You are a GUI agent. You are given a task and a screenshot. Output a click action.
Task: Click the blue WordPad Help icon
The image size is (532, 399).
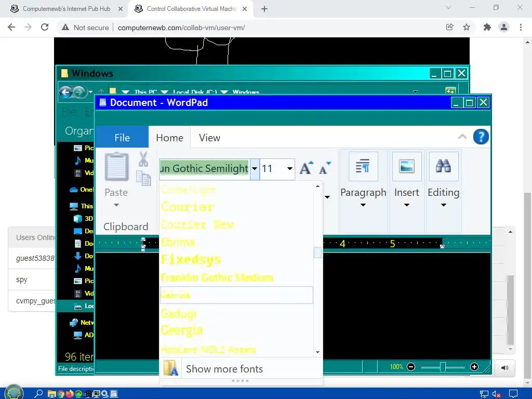coord(481,137)
